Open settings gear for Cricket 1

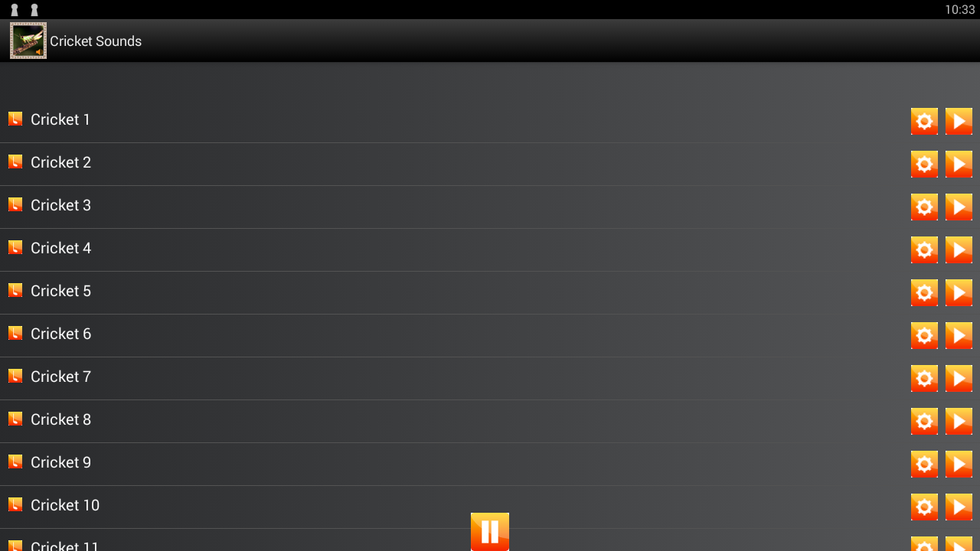tap(924, 121)
